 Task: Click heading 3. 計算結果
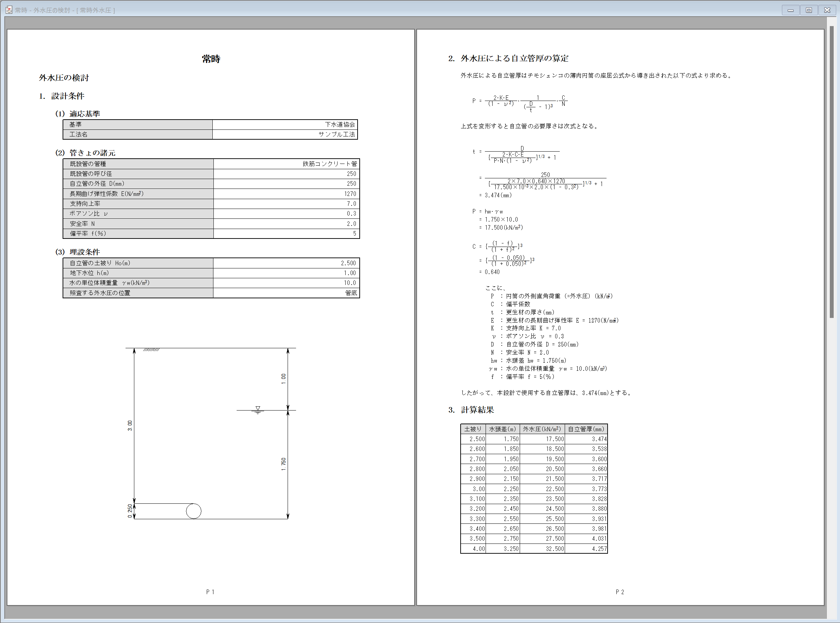pyautogui.click(x=471, y=410)
